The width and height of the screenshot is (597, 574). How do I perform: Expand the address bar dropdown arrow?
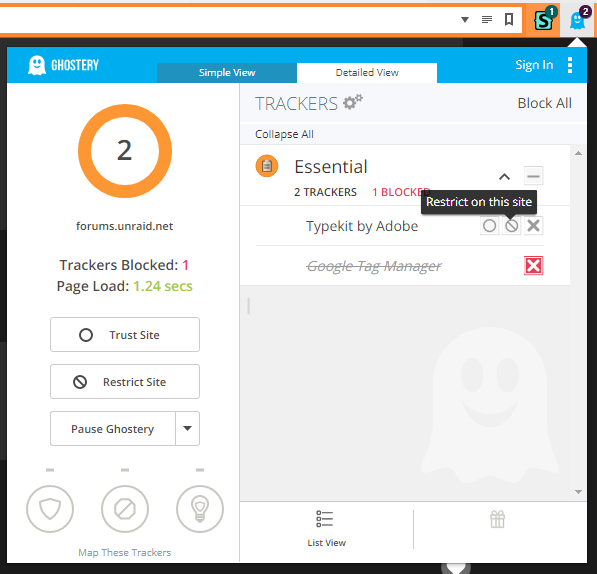pos(465,19)
